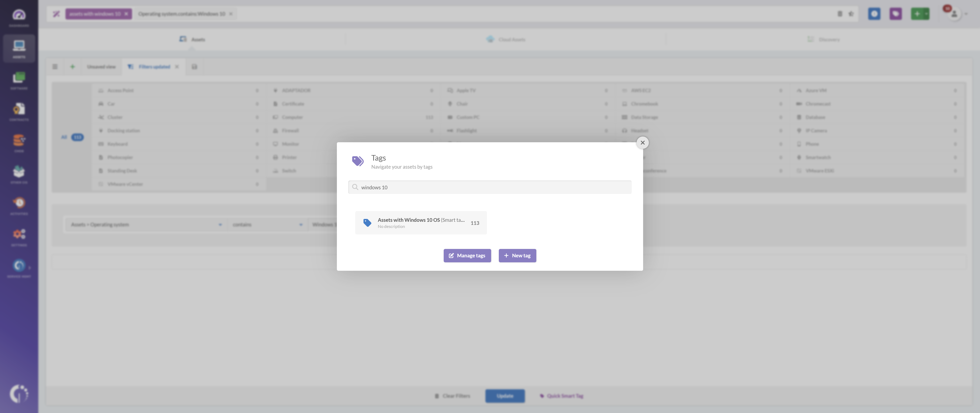Click the tags search field with 'windows 10'

(x=490, y=187)
